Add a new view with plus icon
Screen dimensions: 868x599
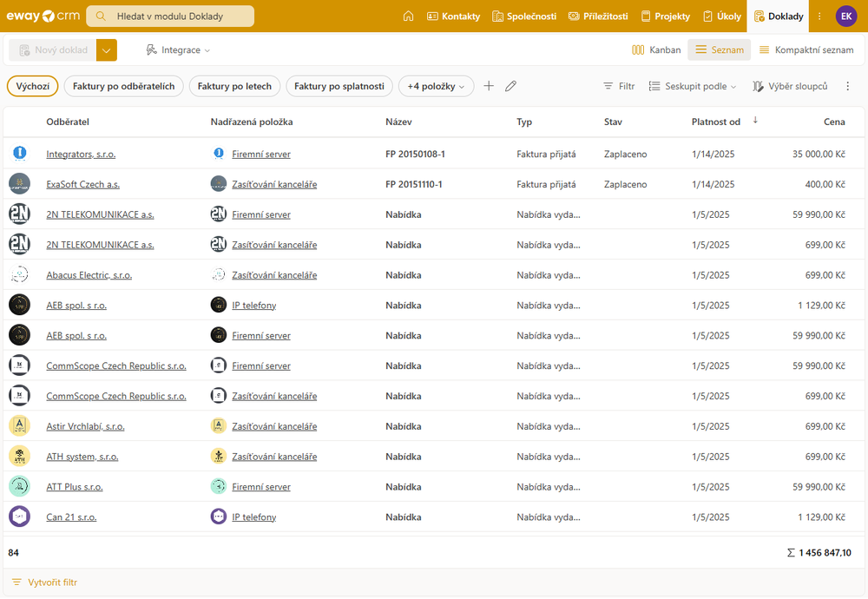pos(489,86)
